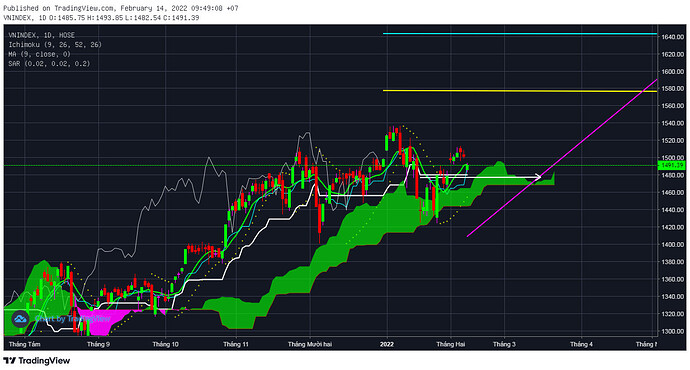Click the Tháng 10 time axis label
The height and width of the screenshot is (370, 690).
165,344
